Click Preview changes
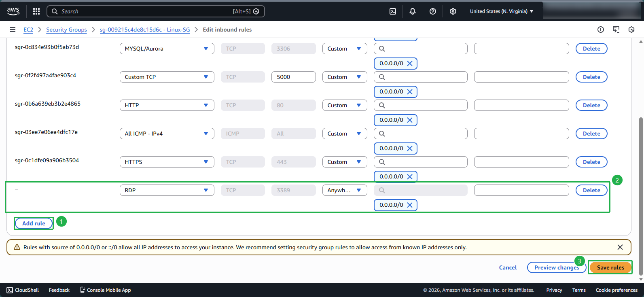644x297 pixels. pos(557,267)
